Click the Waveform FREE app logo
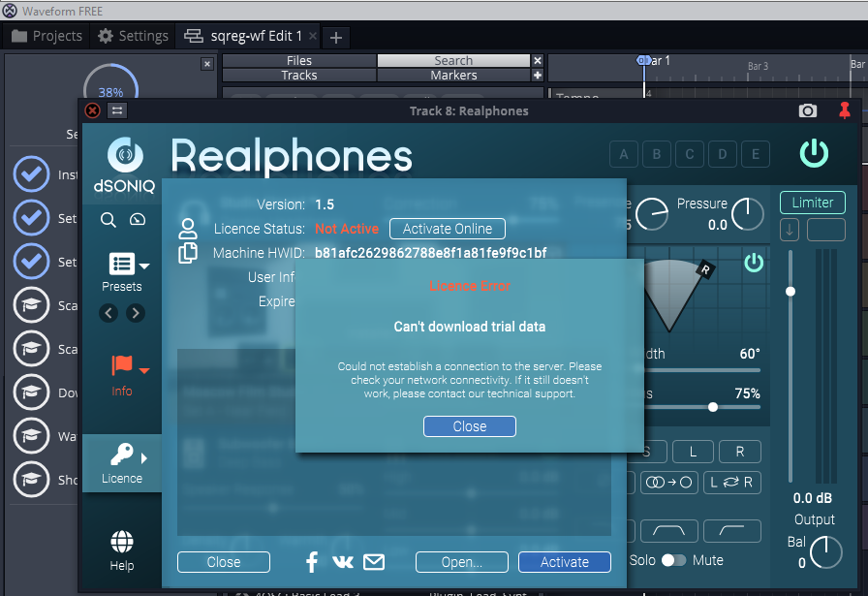The width and height of the screenshot is (868, 596). pos(10,11)
